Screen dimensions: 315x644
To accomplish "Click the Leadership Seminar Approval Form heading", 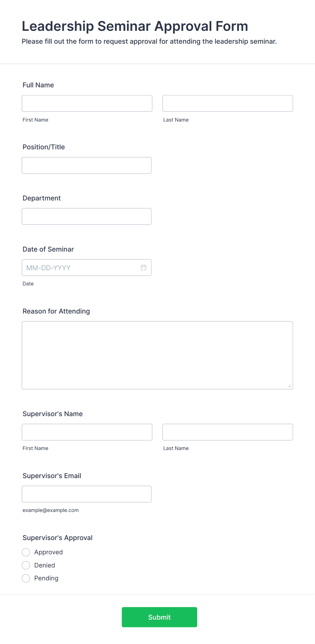I will point(135,26).
